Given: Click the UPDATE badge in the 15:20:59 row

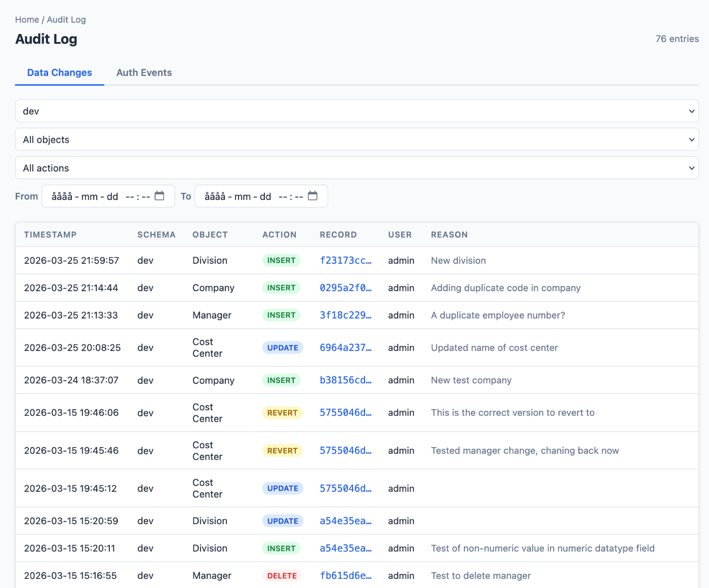Looking at the screenshot, I should [x=283, y=521].
